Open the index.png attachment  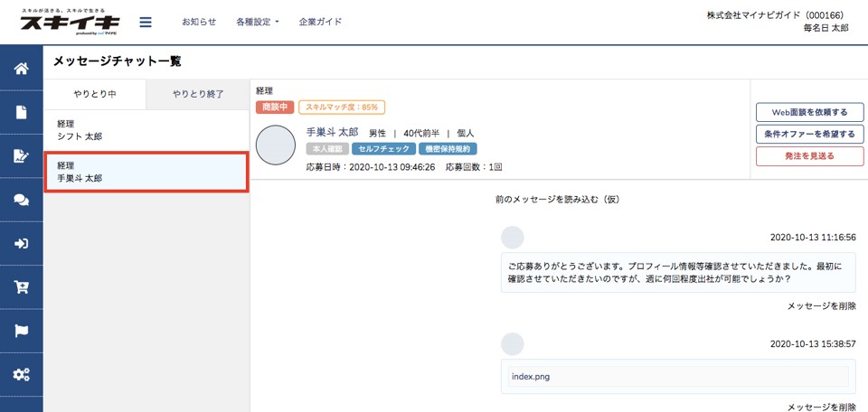[x=530, y=376]
